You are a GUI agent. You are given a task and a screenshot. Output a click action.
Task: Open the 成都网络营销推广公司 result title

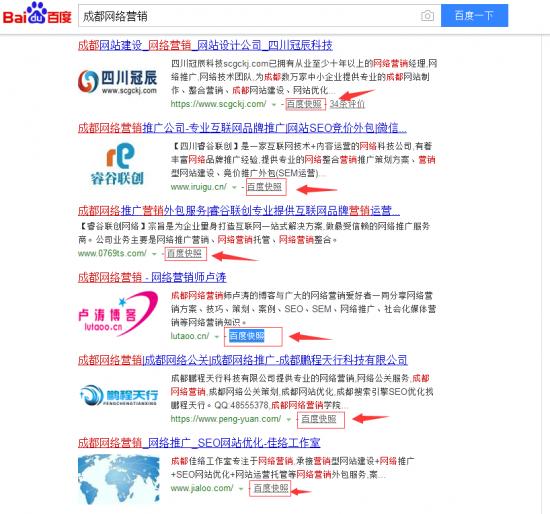pos(242,128)
